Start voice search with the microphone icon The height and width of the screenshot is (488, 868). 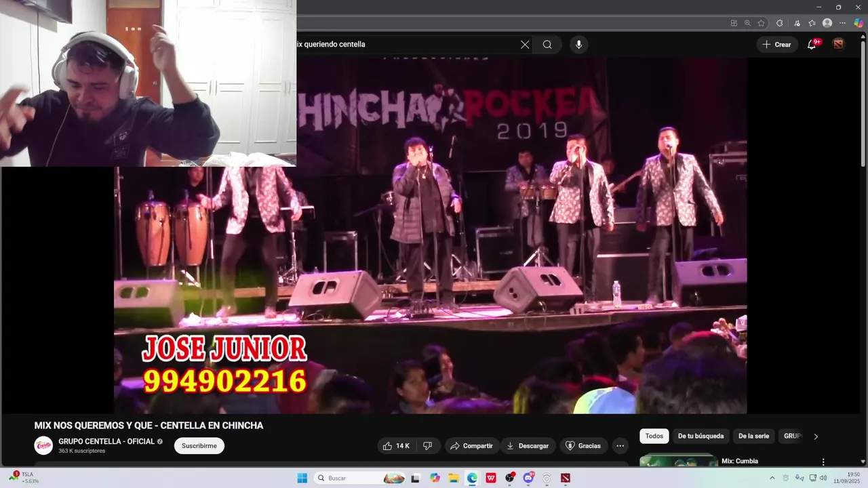[x=578, y=45]
